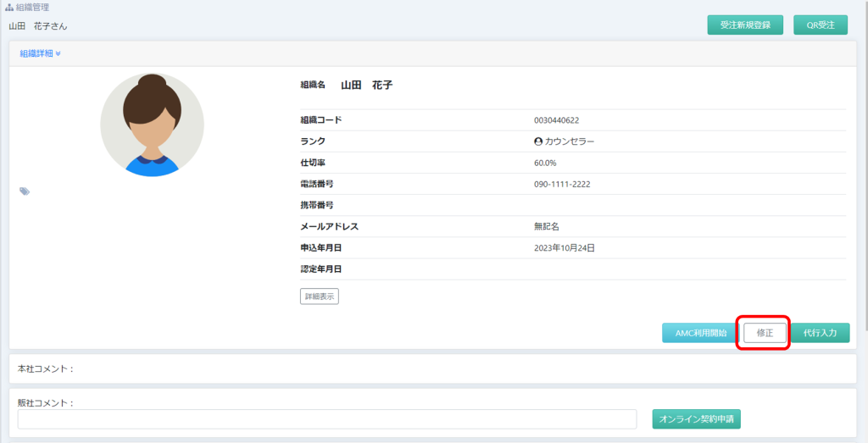Click the 山田 花子 profile avatar image
868x443 pixels.
pos(152,125)
